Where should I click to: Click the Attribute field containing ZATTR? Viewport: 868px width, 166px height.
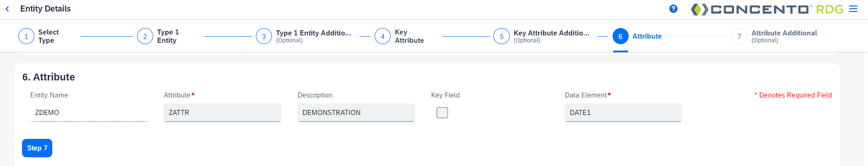point(222,113)
